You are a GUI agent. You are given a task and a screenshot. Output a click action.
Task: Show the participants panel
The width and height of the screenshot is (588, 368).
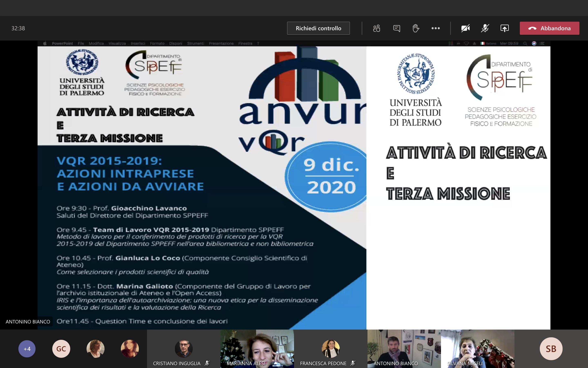(x=377, y=28)
